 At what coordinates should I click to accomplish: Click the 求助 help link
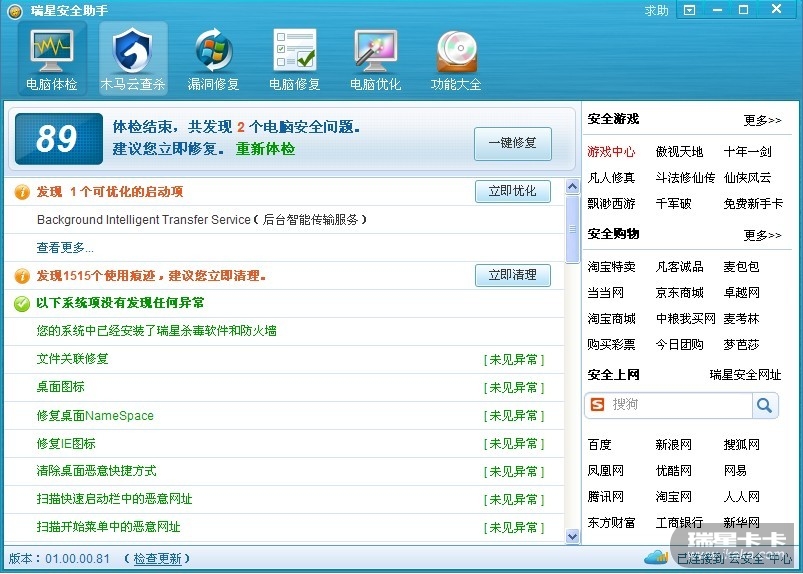click(x=657, y=11)
